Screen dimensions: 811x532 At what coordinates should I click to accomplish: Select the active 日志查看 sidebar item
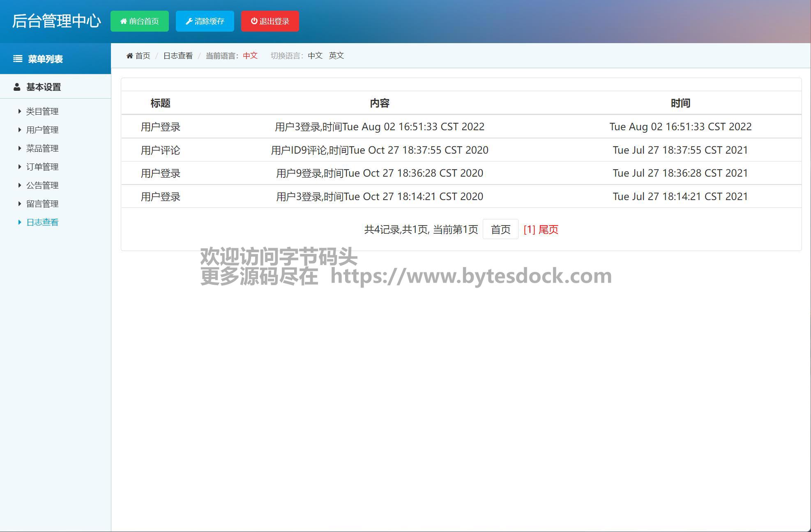[42, 222]
